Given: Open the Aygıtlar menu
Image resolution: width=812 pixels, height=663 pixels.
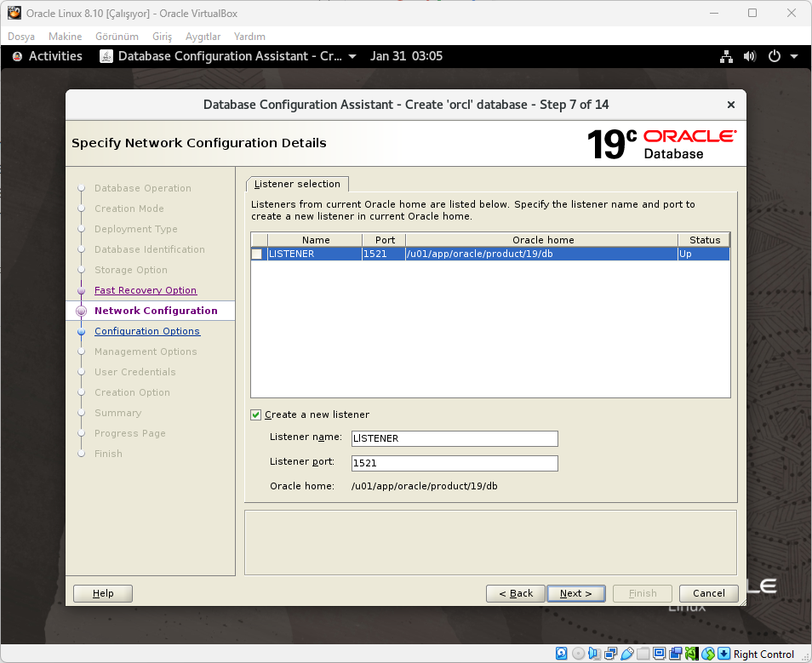Looking at the screenshot, I should click(x=203, y=37).
